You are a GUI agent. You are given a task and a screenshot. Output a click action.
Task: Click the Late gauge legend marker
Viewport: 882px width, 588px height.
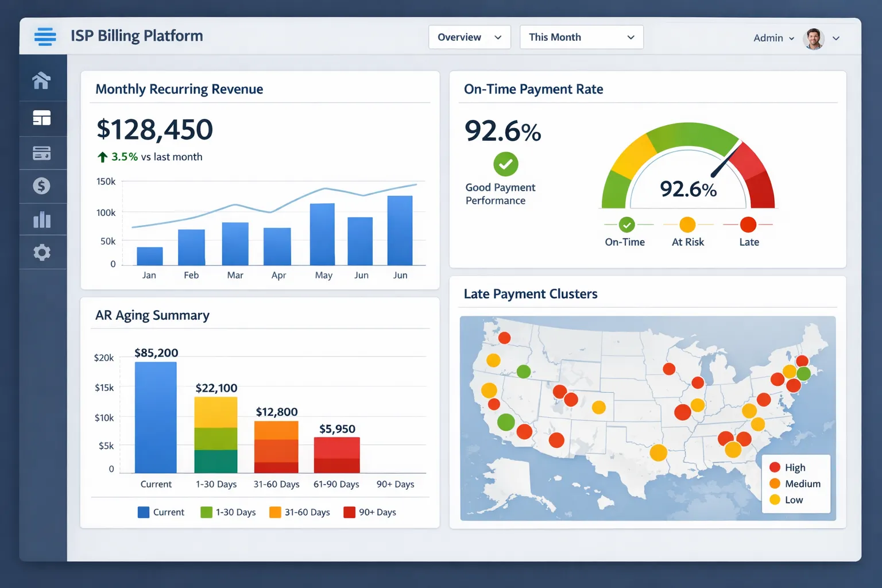(x=748, y=225)
